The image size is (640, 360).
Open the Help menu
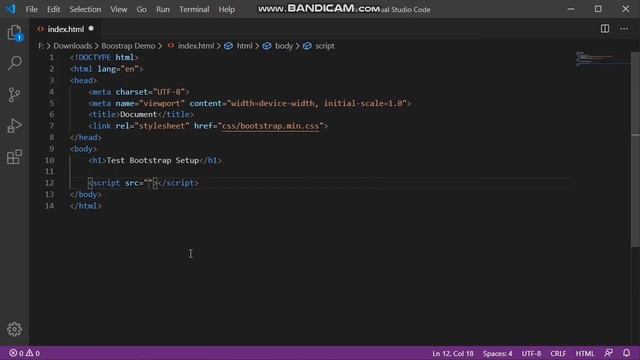(227, 9)
